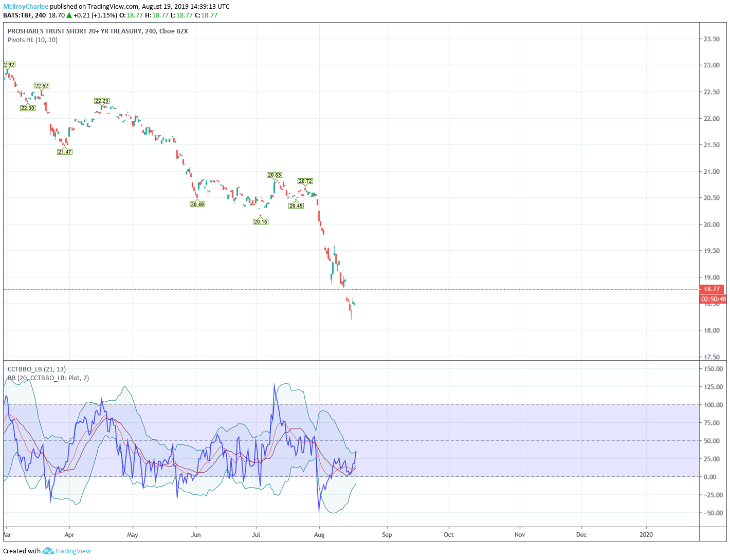Click the 20.45 pivot low marker
This screenshot has height=560, width=730.
tap(296, 206)
